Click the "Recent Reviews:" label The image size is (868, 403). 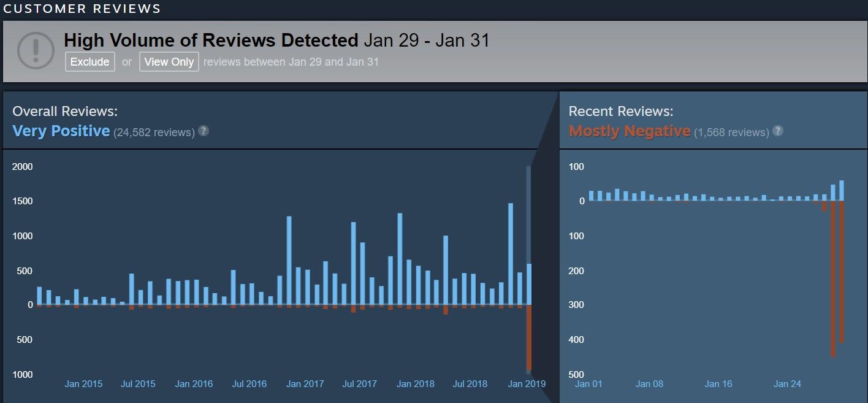point(621,111)
